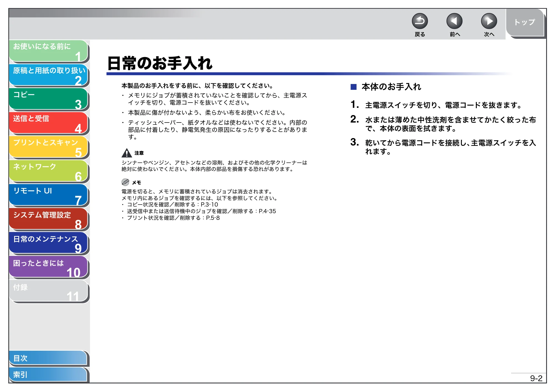Open the 目次 table of contents button

tap(48, 358)
